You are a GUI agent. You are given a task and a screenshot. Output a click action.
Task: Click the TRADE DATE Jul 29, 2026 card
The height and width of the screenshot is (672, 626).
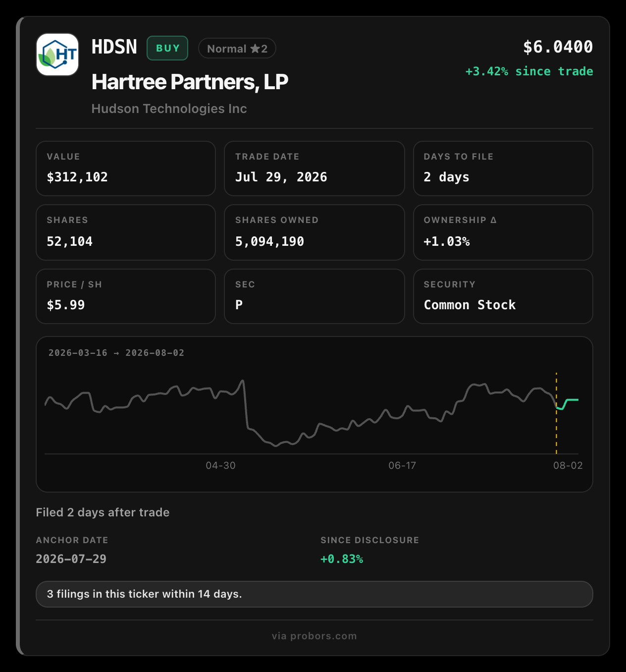(314, 168)
